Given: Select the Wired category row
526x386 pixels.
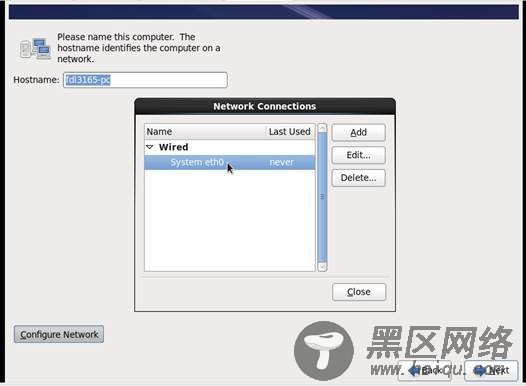Looking at the screenshot, I should [229, 147].
